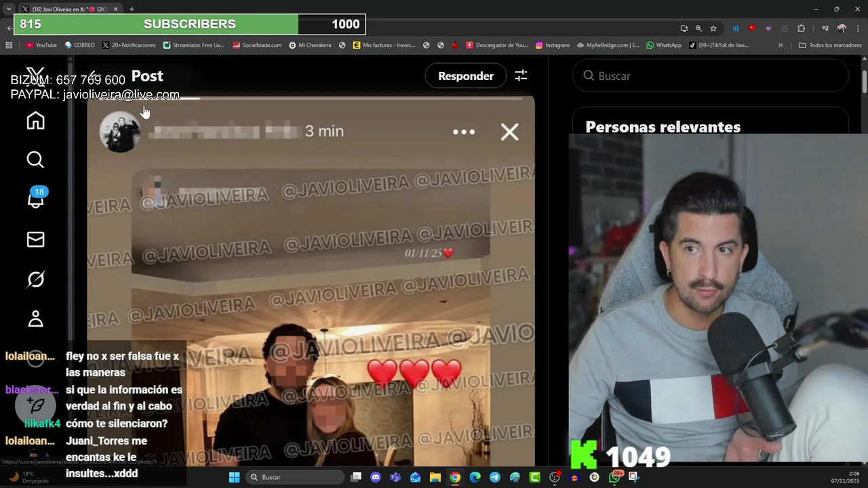Open Camtasia green icon on the taskbar
Viewport: 868px width, 488px height.
tap(535, 477)
